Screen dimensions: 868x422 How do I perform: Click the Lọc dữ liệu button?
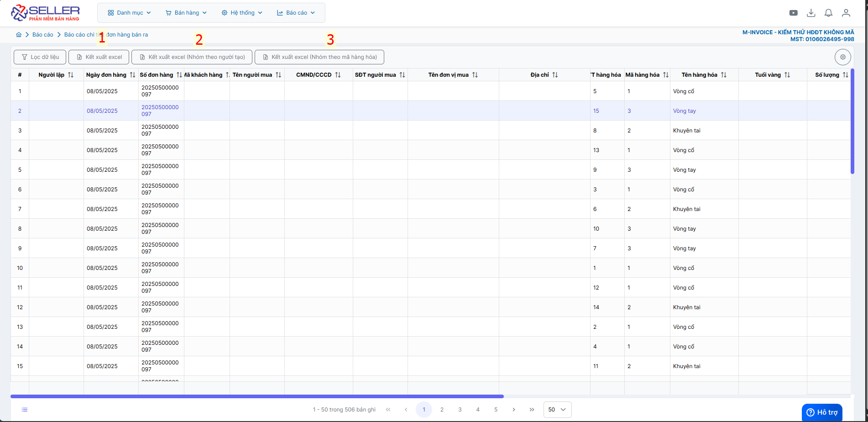(40, 57)
